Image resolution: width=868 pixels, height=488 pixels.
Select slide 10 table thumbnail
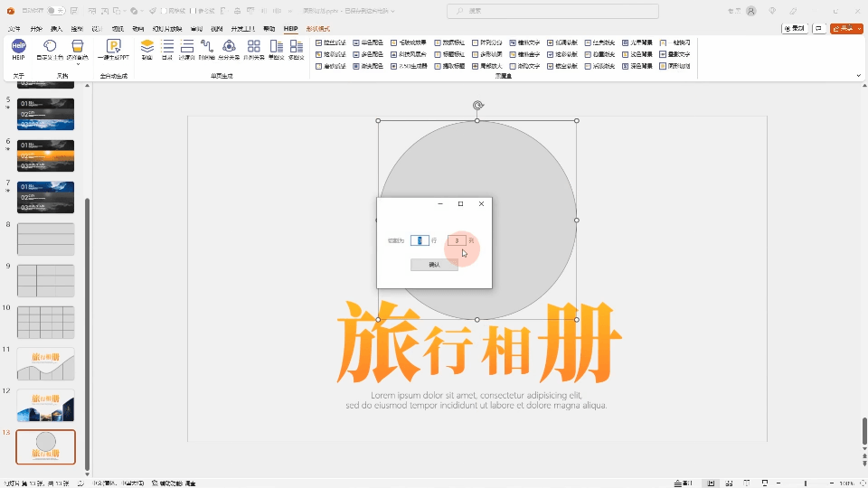point(45,322)
